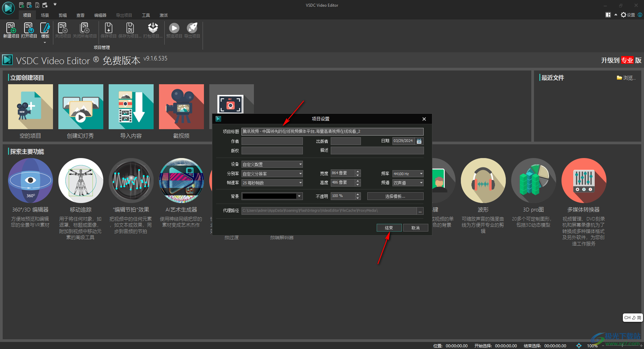This screenshot has width=644, height=349.
Task: Expand the Frequency (频率) 44100 Hz dropdown
Action: (421, 174)
